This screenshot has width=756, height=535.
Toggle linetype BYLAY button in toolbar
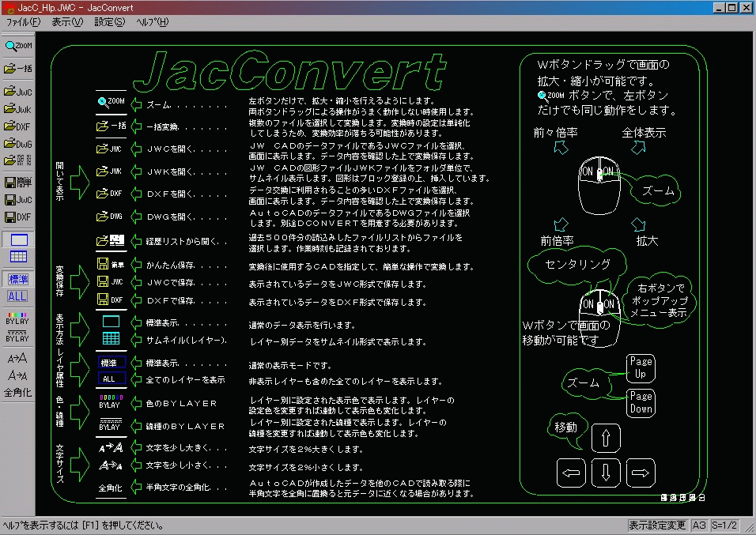click(x=18, y=336)
